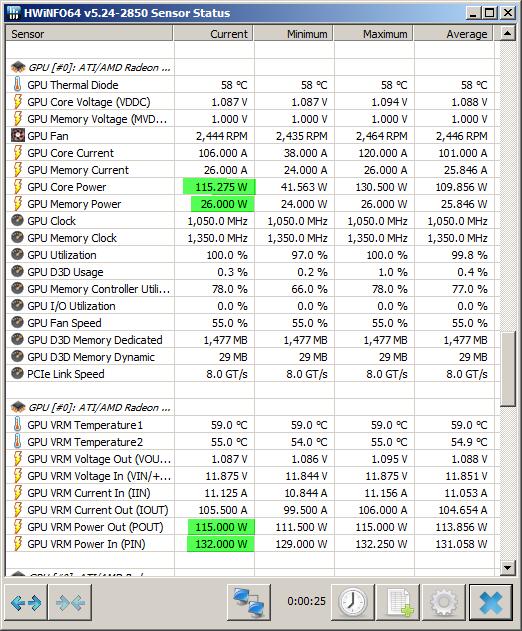The image size is (522, 631).
Task: Maximize the Sensor Status window
Action: [489, 13]
